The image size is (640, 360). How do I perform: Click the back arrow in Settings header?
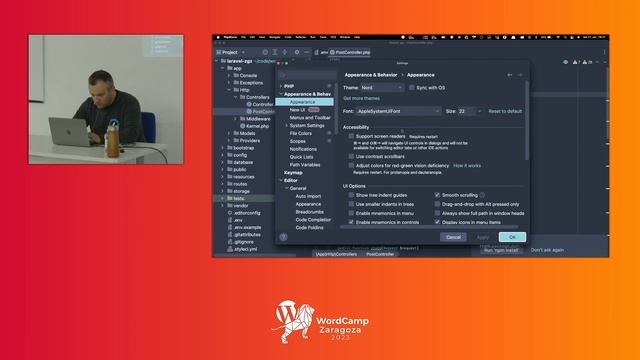(x=510, y=75)
